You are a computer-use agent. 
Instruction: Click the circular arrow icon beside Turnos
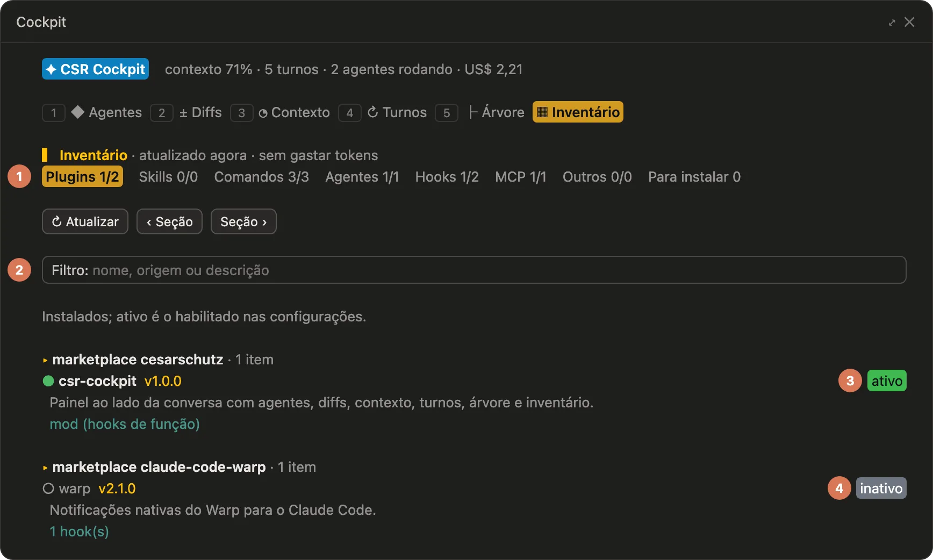coord(372,112)
